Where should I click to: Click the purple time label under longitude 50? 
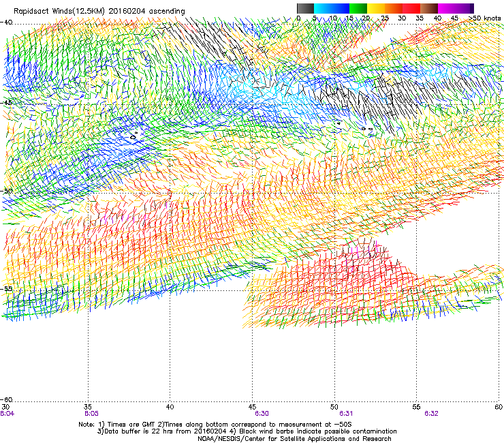click(346, 414)
